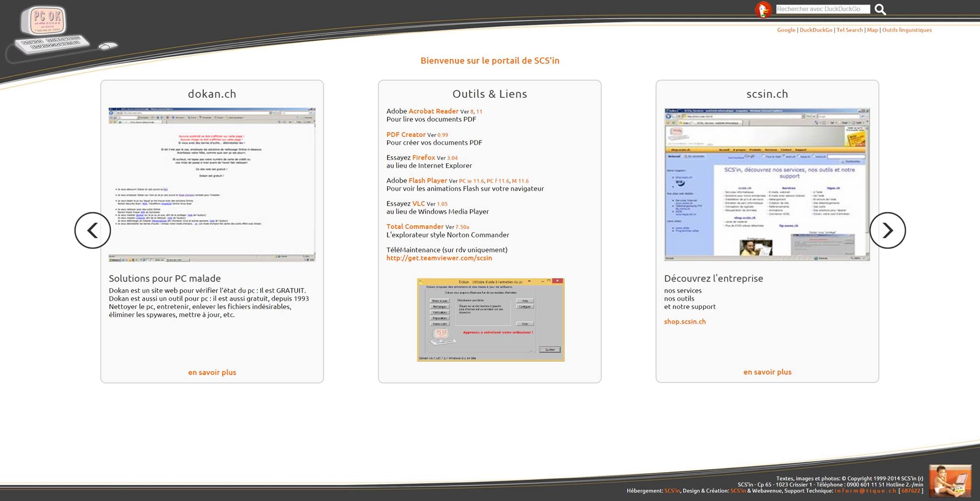Open the VLC link
980x501 pixels.
pyautogui.click(x=418, y=204)
